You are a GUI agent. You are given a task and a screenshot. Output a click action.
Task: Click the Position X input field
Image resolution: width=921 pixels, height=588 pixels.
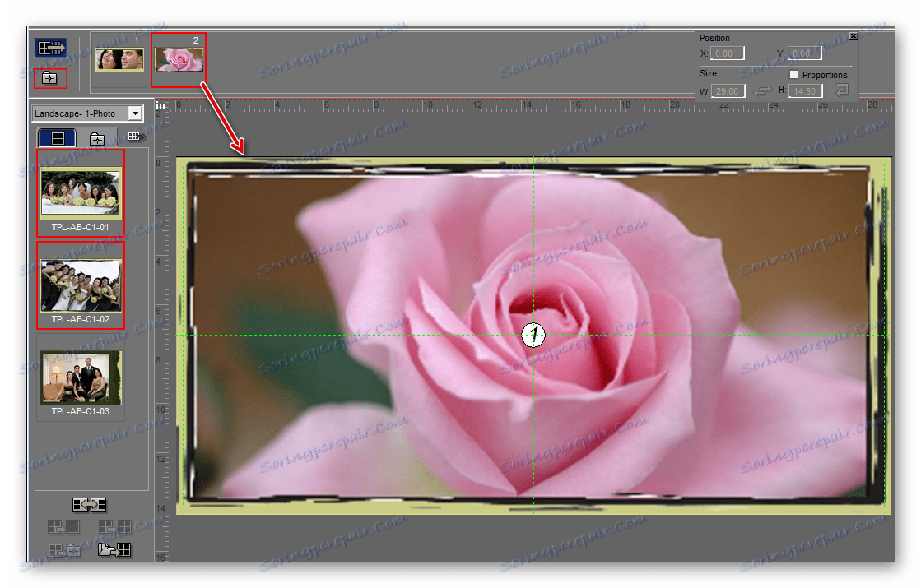pyautogui.click(x=727, y=53)
